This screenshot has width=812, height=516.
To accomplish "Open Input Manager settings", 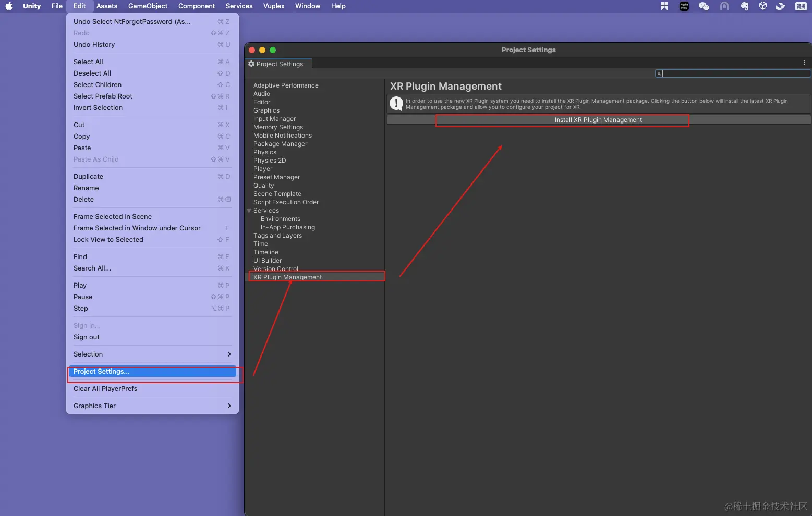I will pos(274,119).
